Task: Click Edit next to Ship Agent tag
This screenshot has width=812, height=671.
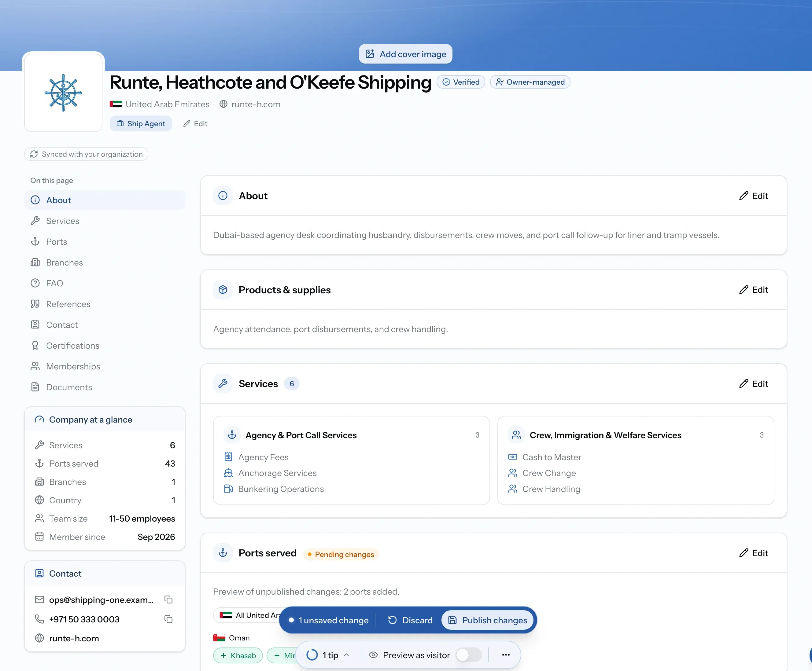Action: (195, 123)
